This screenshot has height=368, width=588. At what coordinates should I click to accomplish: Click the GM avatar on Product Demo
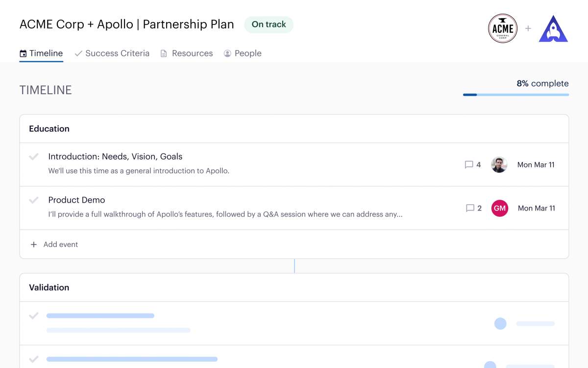pyautogui.click(x=499, y=208)
